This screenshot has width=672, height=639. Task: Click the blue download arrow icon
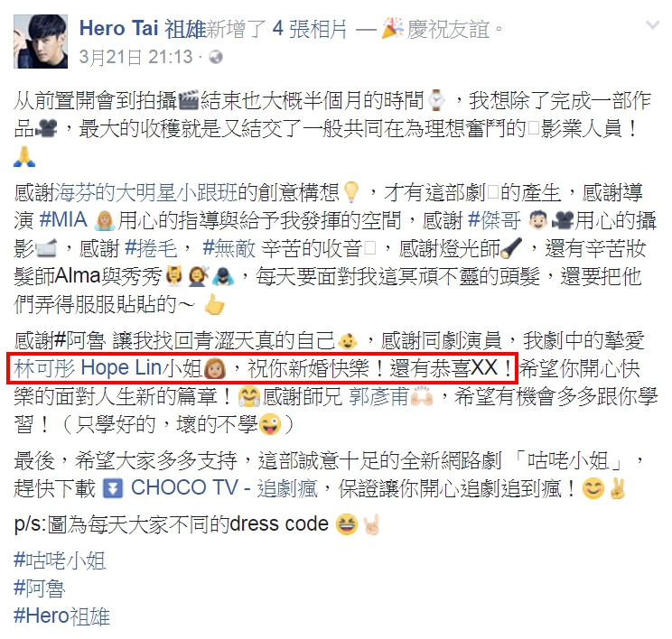click(x=113, y=488)
